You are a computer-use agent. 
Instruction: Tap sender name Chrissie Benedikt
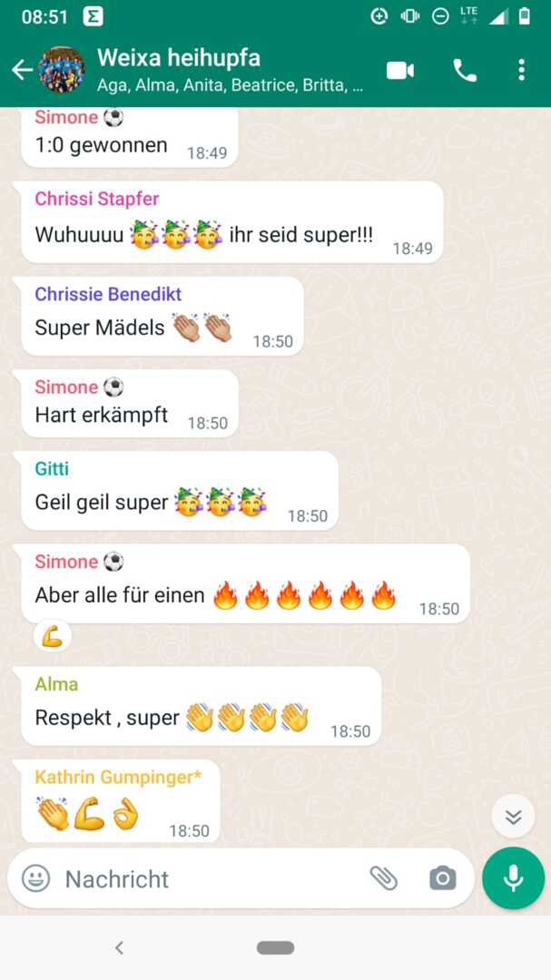108,294
